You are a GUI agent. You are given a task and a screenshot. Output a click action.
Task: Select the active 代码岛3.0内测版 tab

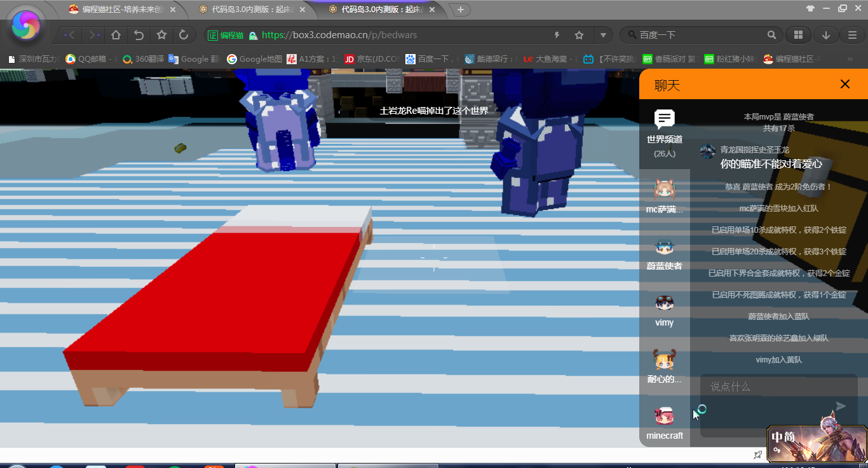pyautogui.click(x=382, y=10)
